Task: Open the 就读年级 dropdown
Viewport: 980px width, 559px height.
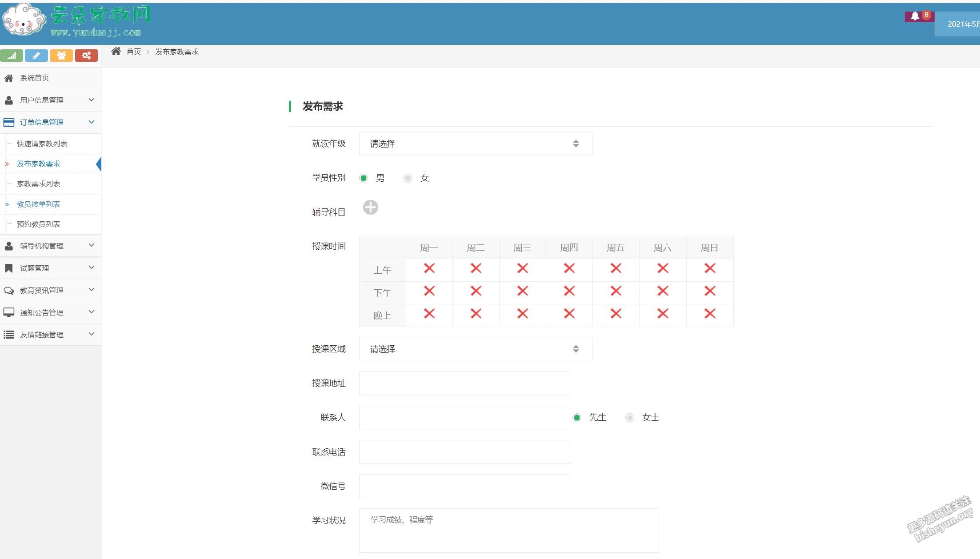Action: 475,144
